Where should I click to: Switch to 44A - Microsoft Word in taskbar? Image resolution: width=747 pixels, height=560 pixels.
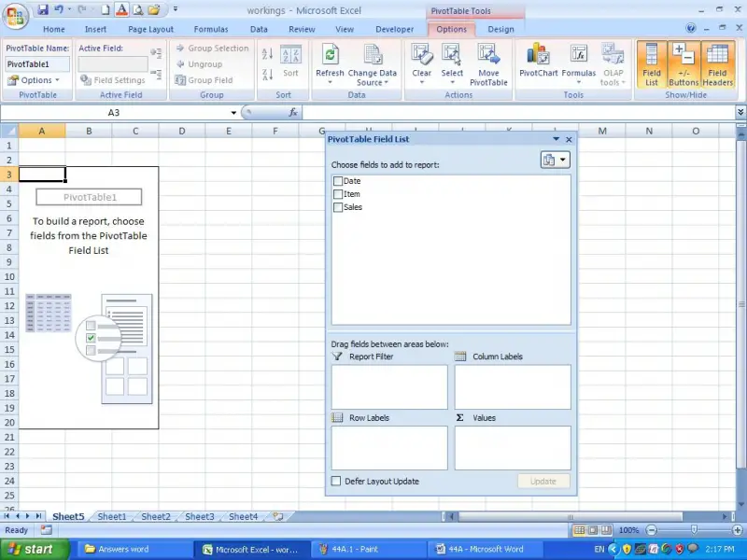486,549
